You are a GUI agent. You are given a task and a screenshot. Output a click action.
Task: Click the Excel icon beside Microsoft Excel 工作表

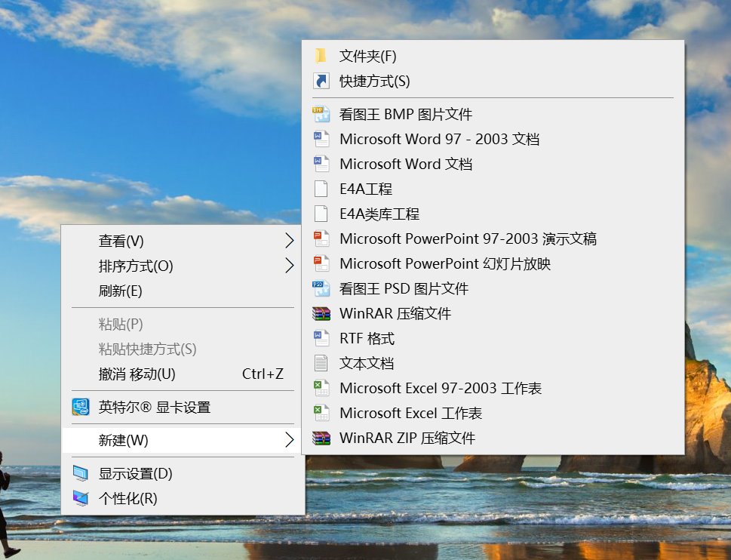click(321, 413)
